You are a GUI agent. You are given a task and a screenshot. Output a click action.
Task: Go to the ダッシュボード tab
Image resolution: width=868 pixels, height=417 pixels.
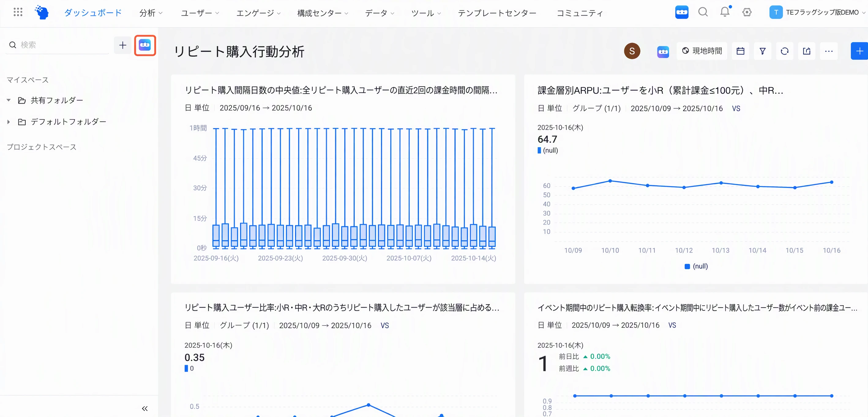coord(93,13)
